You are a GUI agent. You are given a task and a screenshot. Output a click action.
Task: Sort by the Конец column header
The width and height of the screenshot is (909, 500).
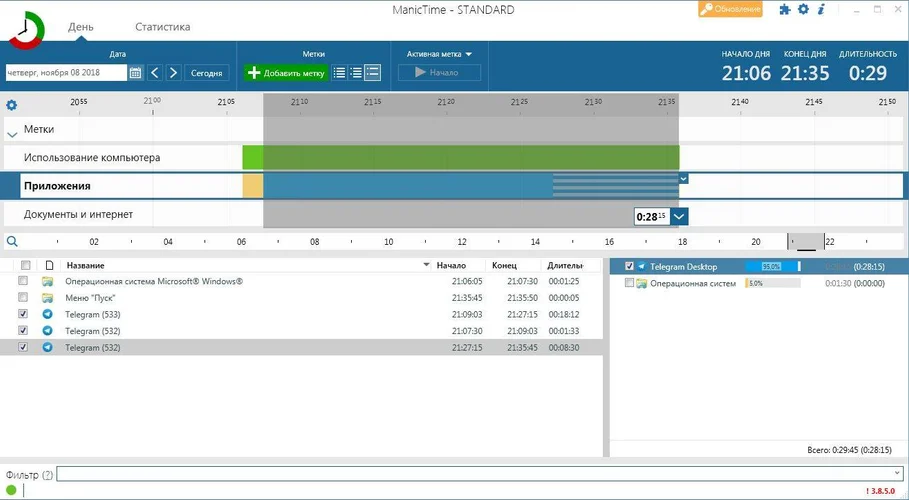pos(504,265)
